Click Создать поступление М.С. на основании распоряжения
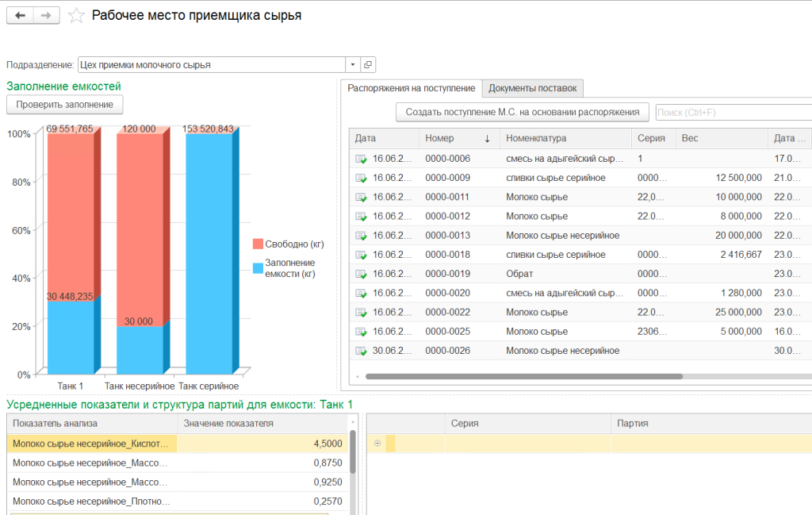The width and height of the screenshot is (812, 515). (522, 112)
